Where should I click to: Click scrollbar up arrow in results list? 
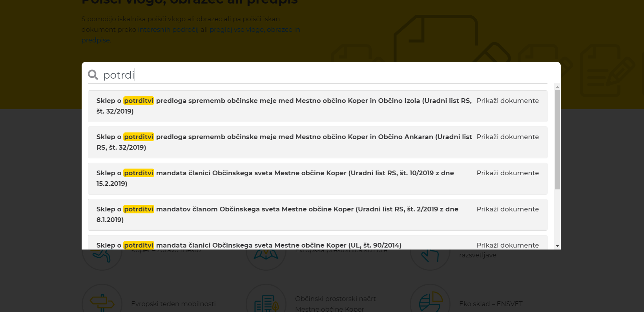pyautogui.click(x=557, y=86)
